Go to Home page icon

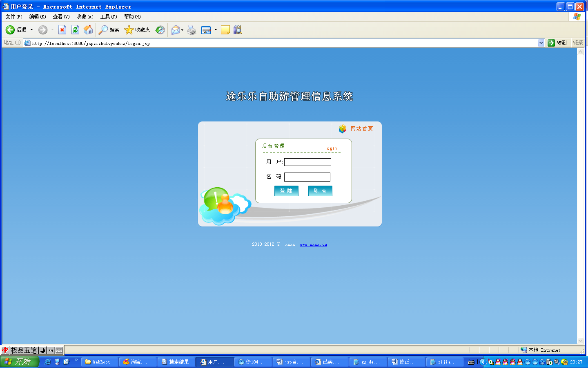[88, 30]
